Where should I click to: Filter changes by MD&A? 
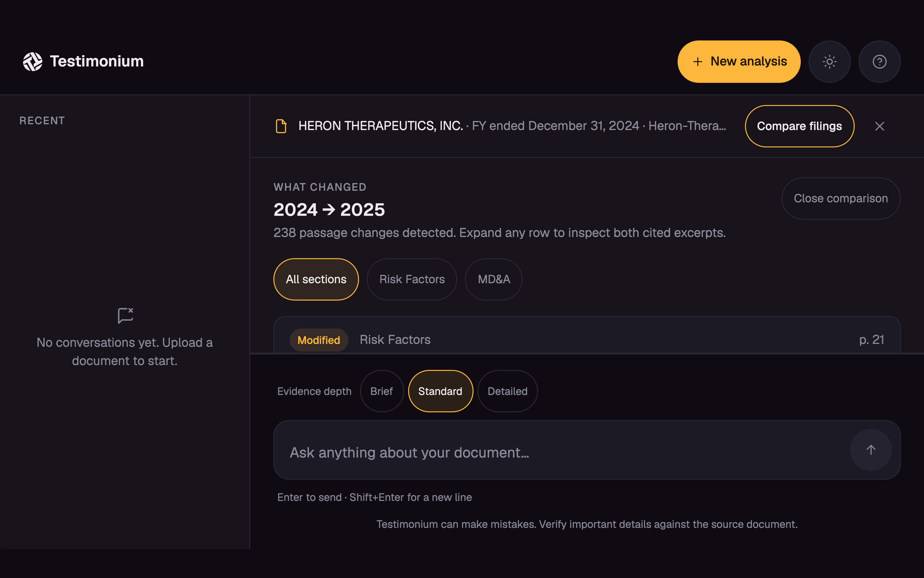click(494, 279)
